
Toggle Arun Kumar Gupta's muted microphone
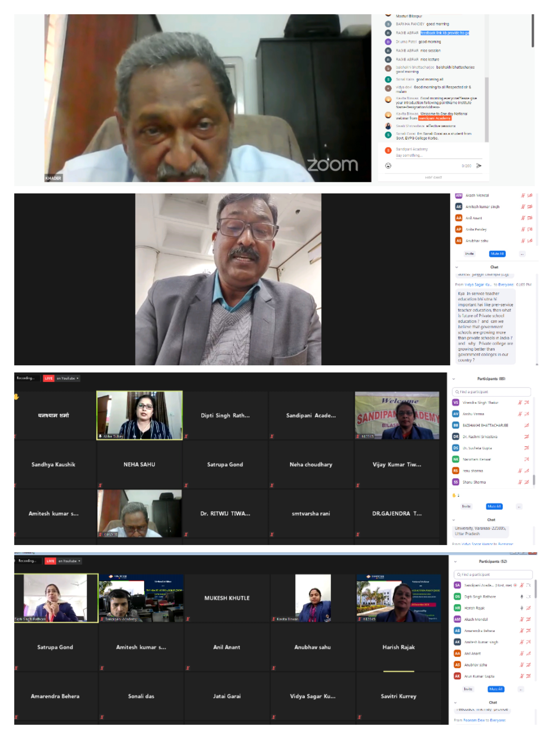pos(522,676)
